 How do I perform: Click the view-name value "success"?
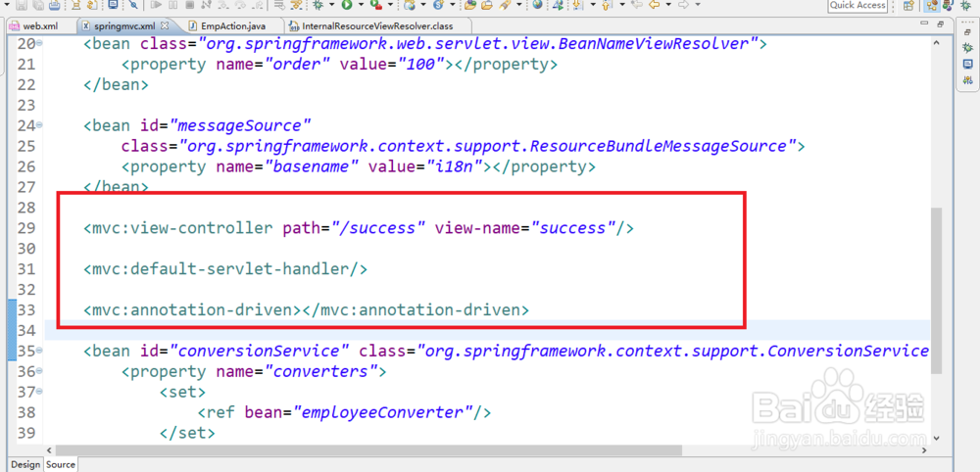573,228
